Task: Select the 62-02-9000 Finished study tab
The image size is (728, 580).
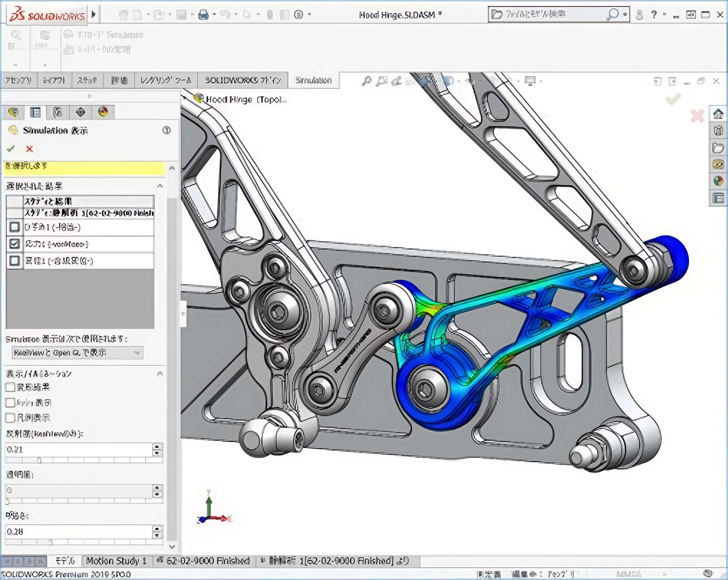Action: point(204,561)
